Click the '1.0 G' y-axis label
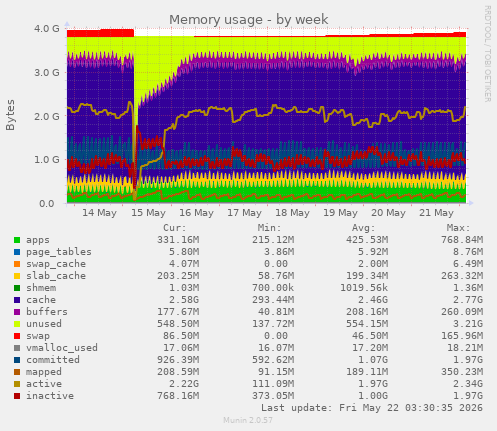 47,160
